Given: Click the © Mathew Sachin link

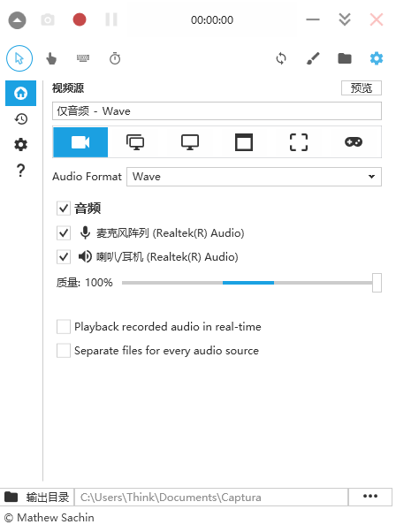Looking at the screenshot, I should pyautogui.click(x=49, y=518).
